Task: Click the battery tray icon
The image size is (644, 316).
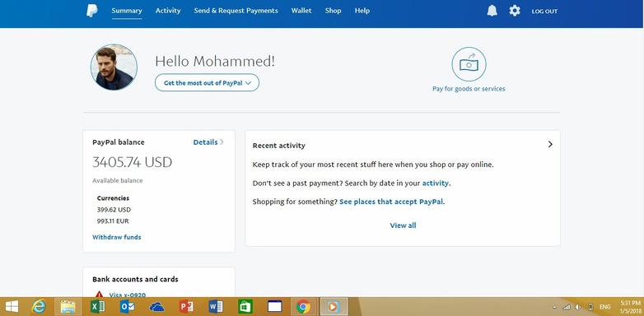Action: tap(590, 307)
